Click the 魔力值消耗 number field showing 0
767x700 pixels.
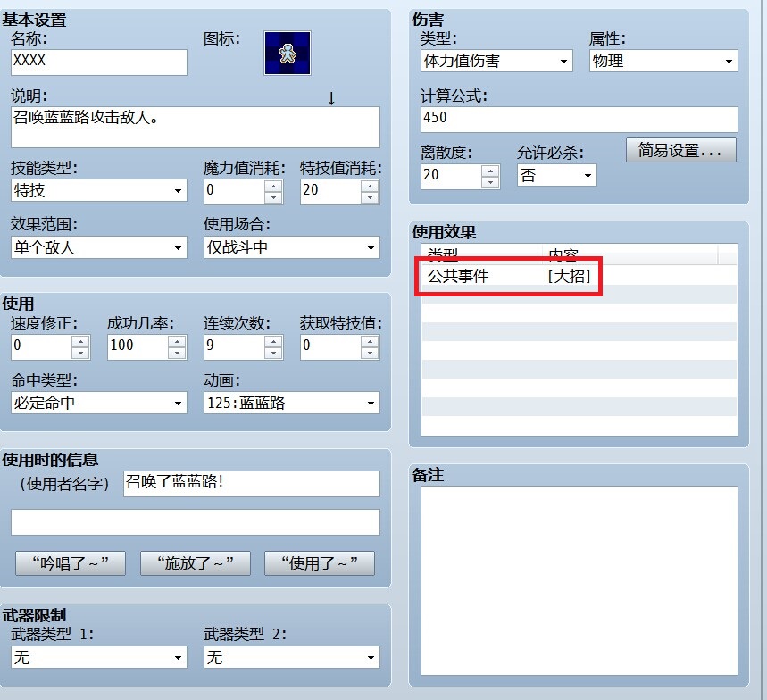tap(234, 192)
